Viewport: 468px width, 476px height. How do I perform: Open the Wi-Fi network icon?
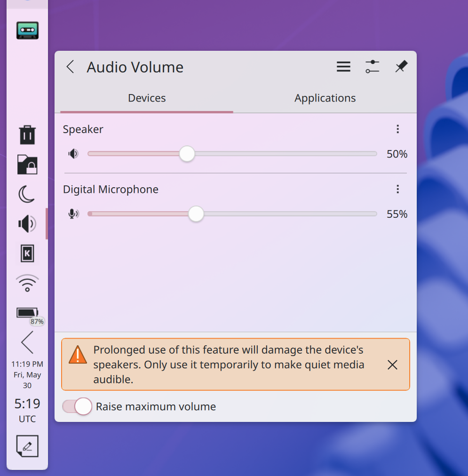coord(27,283)
